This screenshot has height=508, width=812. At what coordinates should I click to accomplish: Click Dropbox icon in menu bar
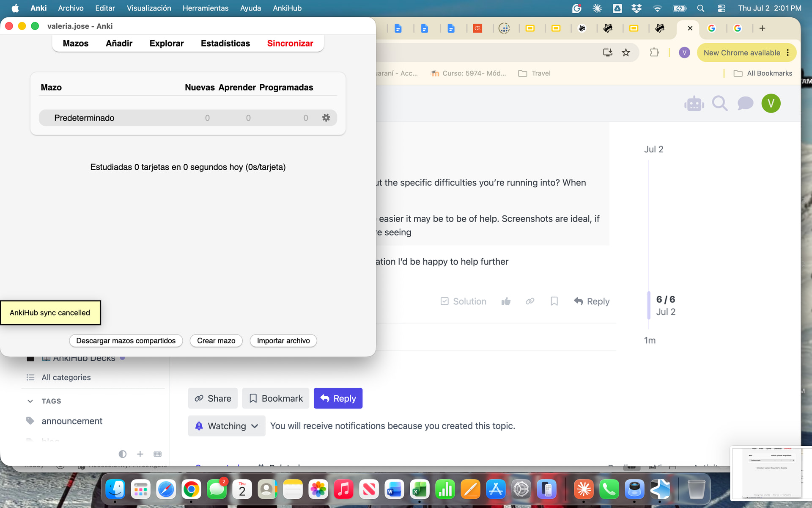point(636,8)
